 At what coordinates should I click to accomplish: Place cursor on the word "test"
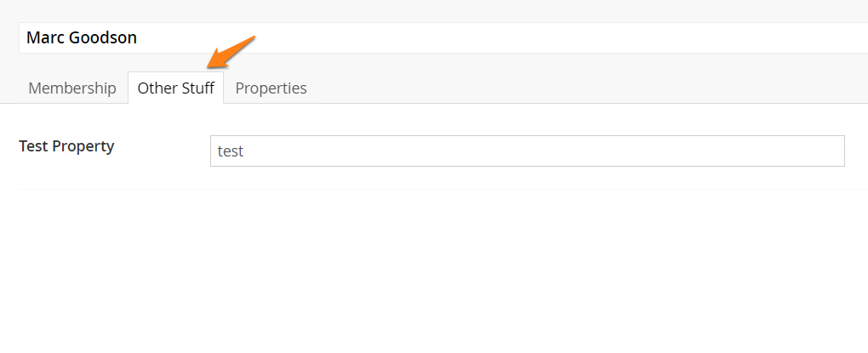[231, 151]
